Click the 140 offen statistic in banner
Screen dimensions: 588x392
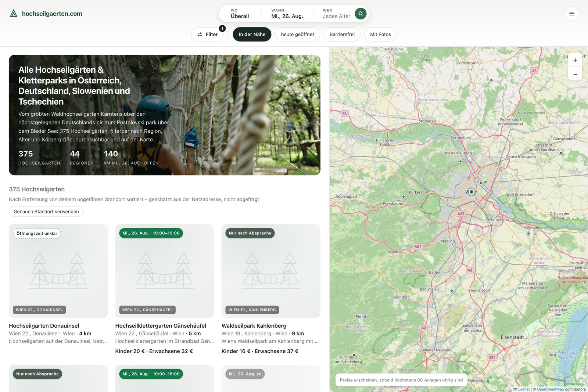131,158
